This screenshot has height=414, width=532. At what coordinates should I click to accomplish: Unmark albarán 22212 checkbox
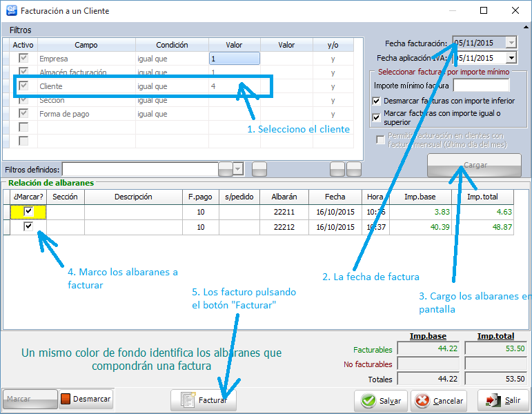coord(28,226)
